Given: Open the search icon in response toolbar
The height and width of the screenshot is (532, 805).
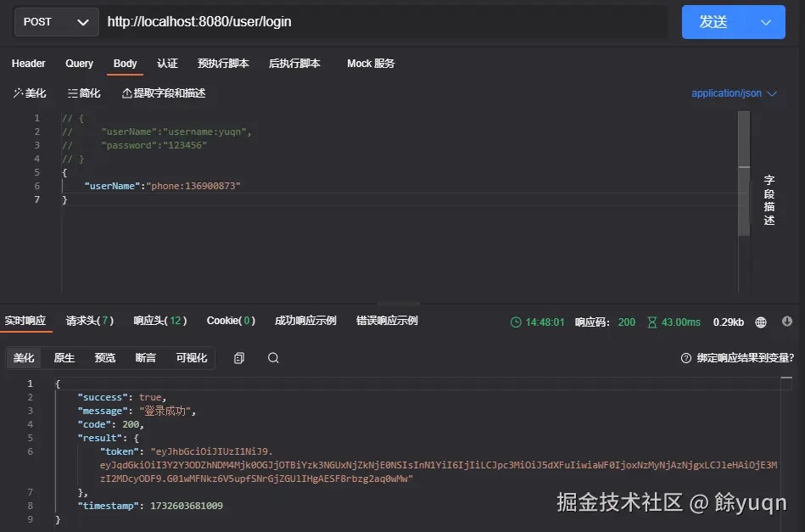Looking at the screenshot, I should 273,358.
